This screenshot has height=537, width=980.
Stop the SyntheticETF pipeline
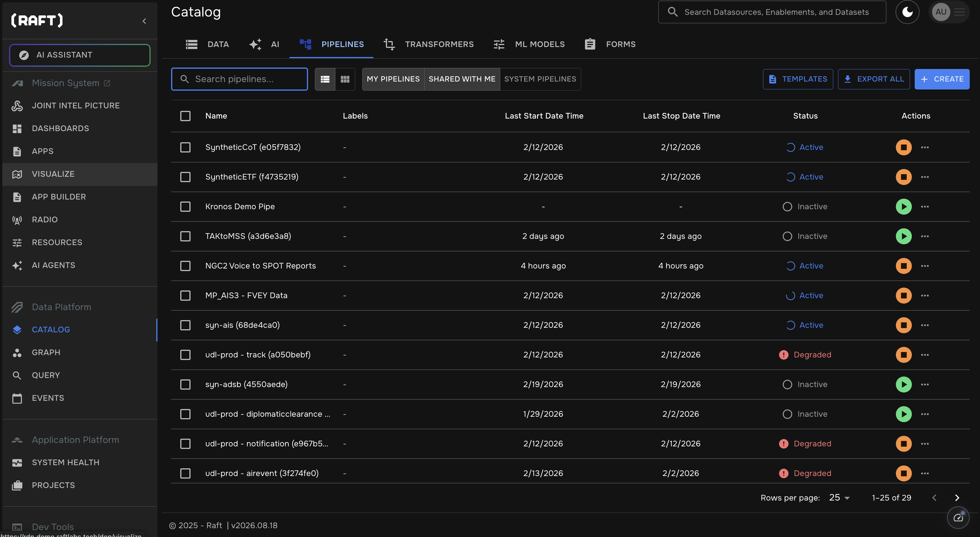904,177
